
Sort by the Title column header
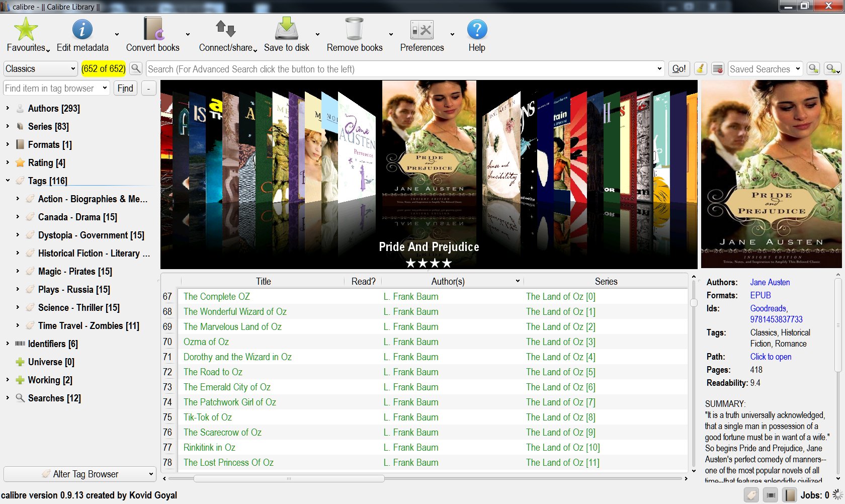pos(263,281)
